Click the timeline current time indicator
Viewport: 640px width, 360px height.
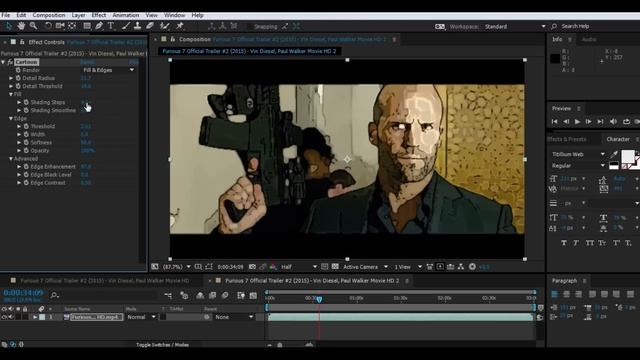(319, 299)
